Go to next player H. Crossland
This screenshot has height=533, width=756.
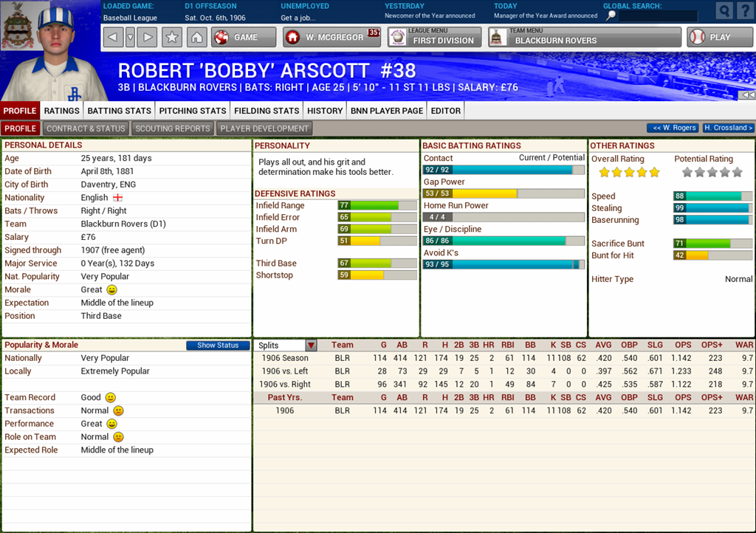tap(728, 128)
